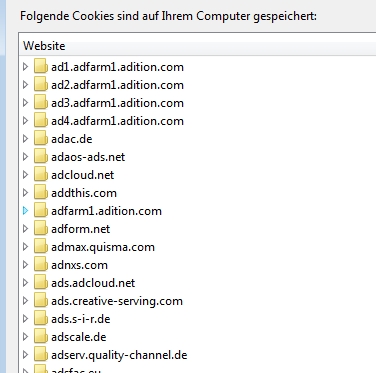This screenshot has height=373, width=376.
Task: Expand the adac.de disclosure triangle
Action: [26, 139]
